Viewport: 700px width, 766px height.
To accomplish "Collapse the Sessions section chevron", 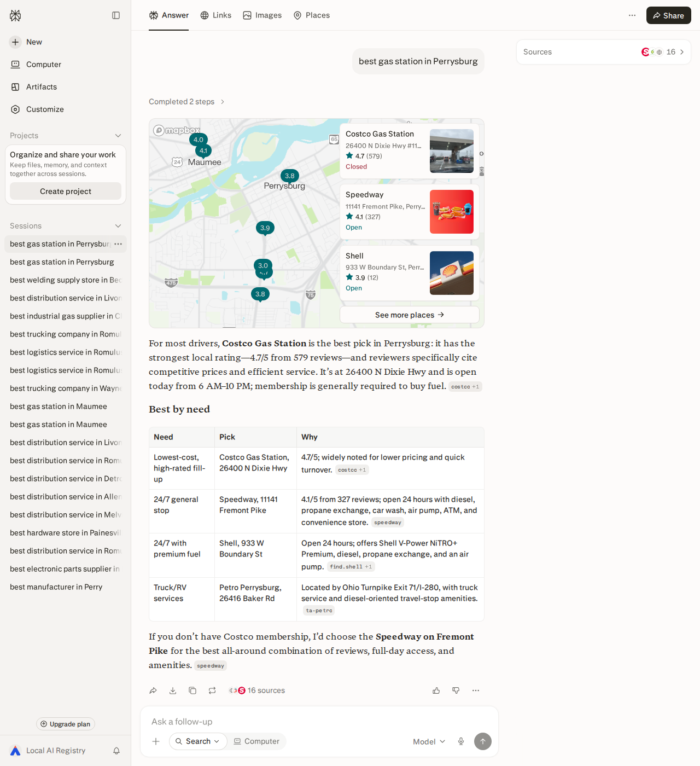I will click(x=118, y=226).
